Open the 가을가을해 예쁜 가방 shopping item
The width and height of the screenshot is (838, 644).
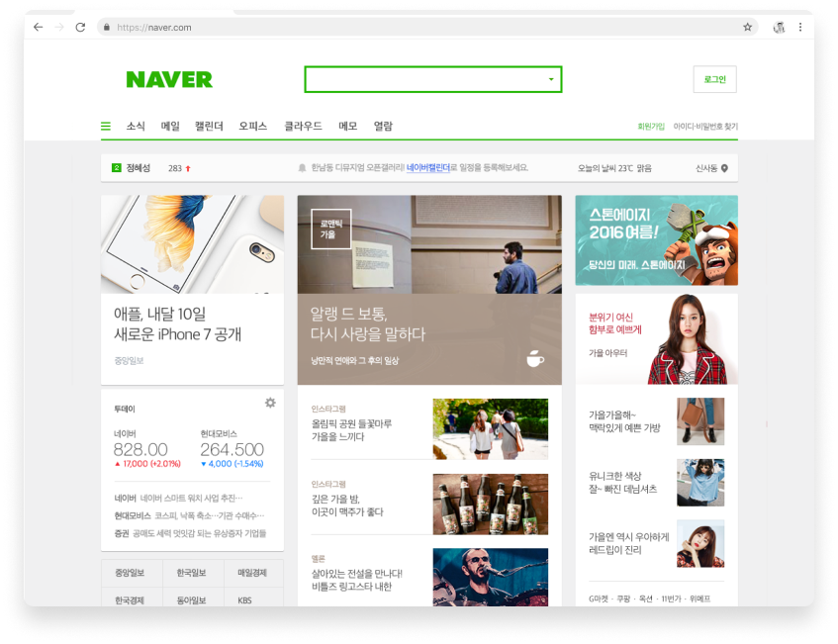(x=656, y=421)
